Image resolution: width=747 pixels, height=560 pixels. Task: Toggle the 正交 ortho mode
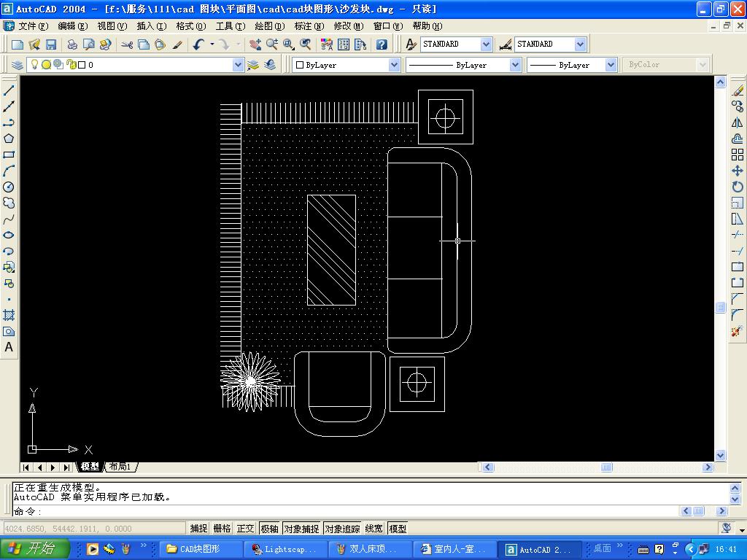(x=245, y=529)
